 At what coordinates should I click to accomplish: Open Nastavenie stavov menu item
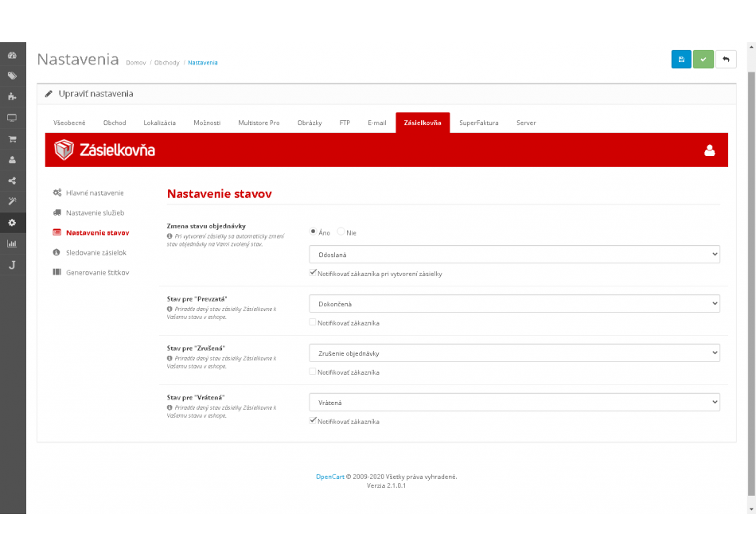92,233
